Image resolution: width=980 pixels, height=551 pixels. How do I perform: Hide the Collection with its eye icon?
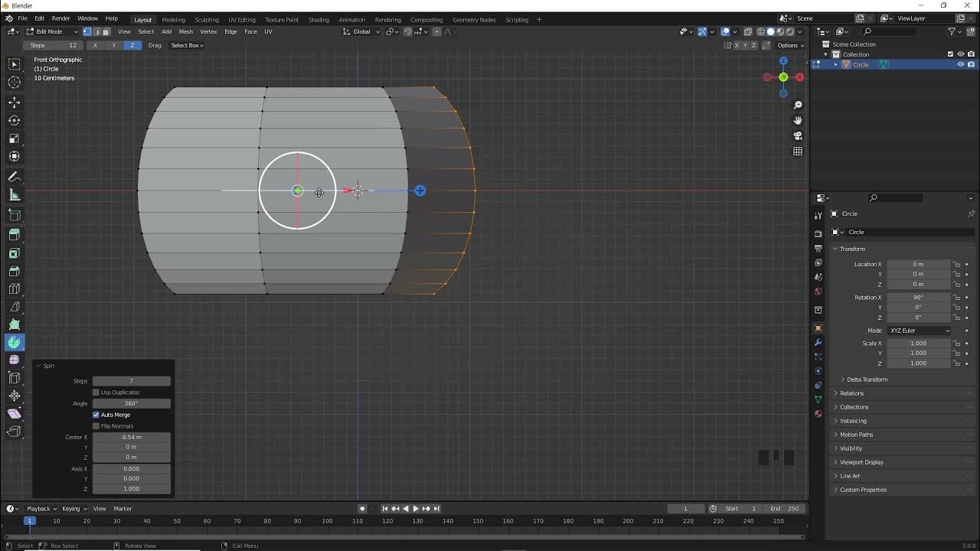(x=961, y=54)
